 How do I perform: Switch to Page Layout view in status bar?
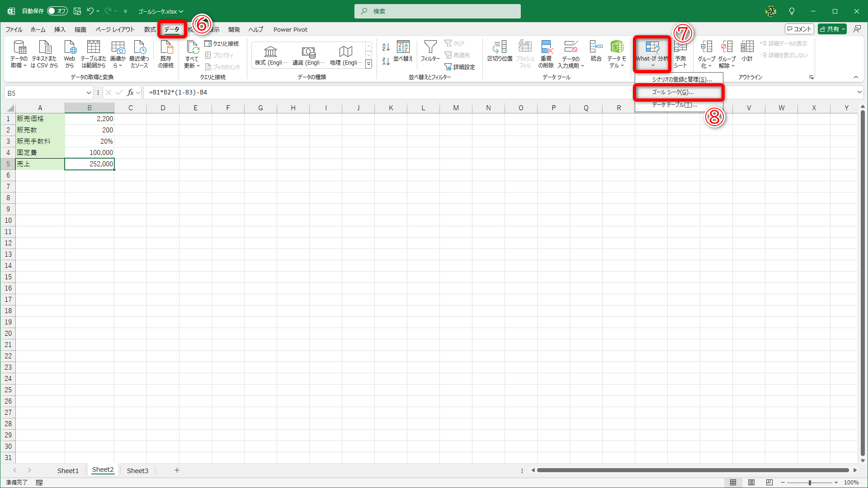pyautogui.click(x=751, y=483)
